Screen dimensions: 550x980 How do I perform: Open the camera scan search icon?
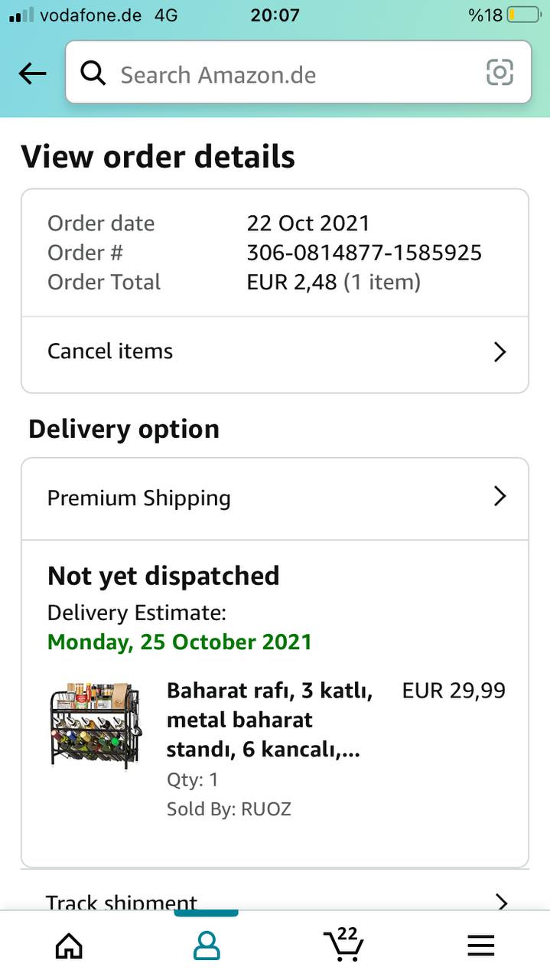[x=500, y=73]
